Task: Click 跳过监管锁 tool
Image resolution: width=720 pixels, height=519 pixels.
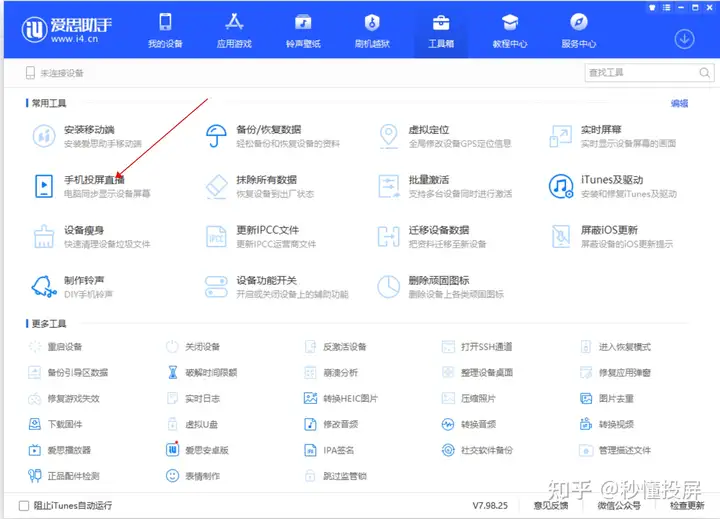Action: [336, 476]
